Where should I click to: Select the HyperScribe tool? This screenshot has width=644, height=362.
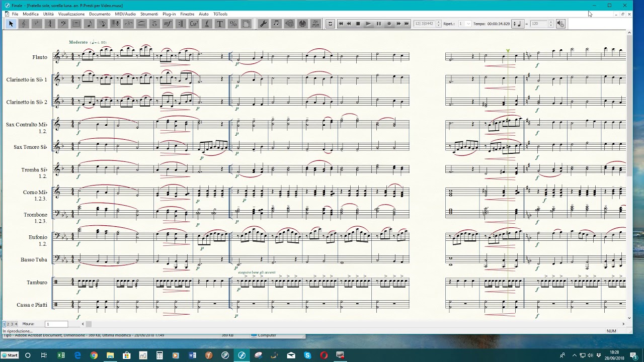(115, 24)
